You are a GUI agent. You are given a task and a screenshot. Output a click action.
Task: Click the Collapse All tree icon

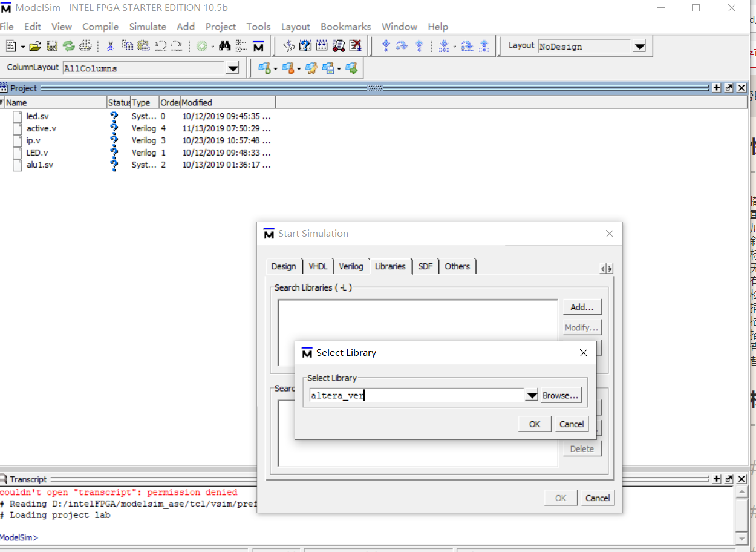(x=241, y=46)
